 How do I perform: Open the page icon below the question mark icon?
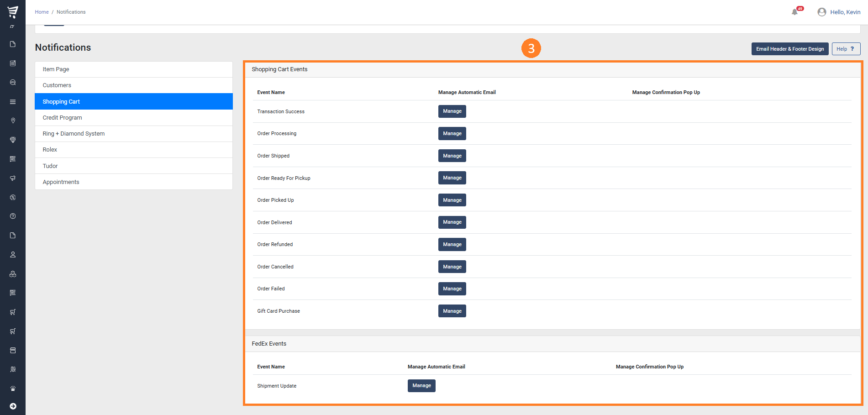point(13,236)
